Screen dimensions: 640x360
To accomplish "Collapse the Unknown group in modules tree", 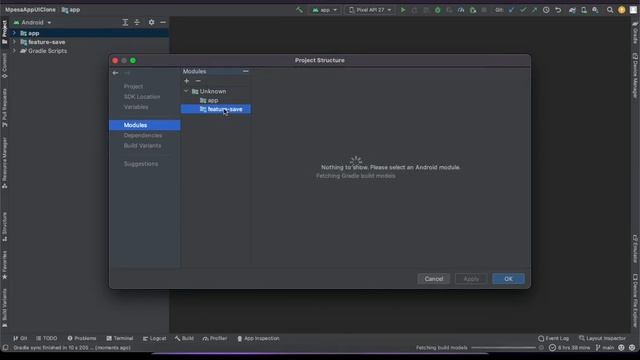I will (187, 91).
